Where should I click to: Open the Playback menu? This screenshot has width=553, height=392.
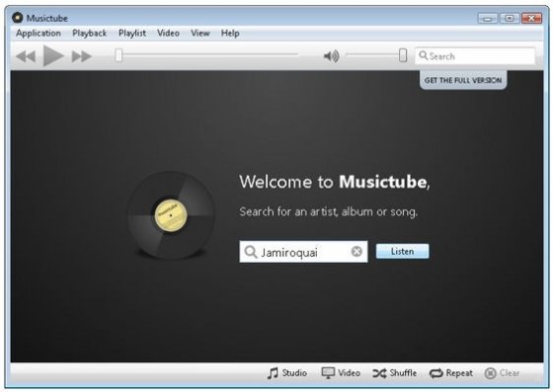(89, 34)
